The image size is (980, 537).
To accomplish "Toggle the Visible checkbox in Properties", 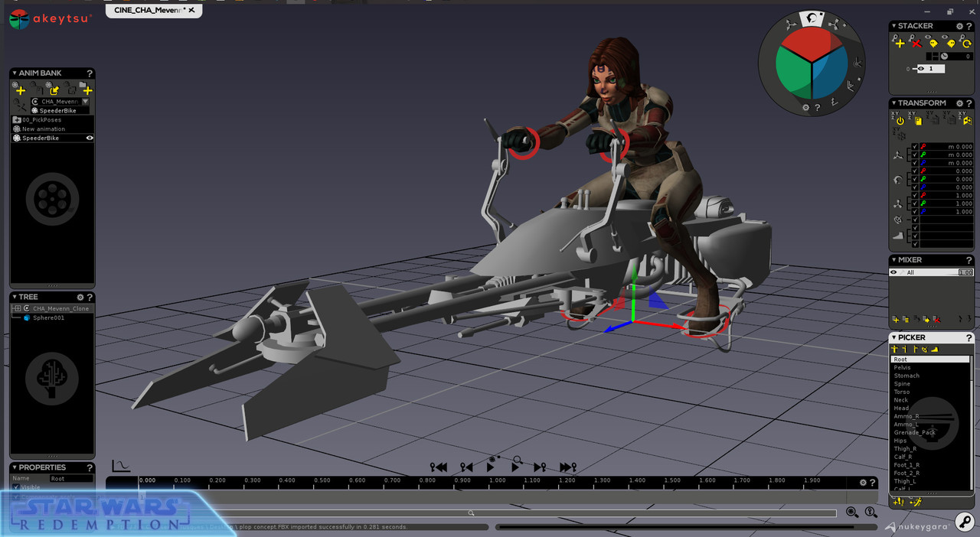I will pos(16,487).
